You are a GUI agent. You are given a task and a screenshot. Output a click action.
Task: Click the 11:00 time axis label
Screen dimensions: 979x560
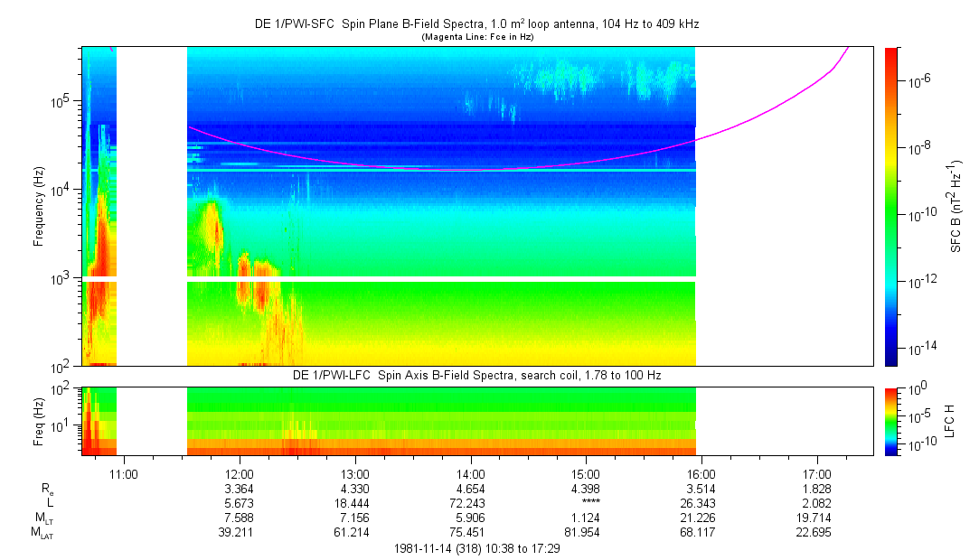[123, 472]
